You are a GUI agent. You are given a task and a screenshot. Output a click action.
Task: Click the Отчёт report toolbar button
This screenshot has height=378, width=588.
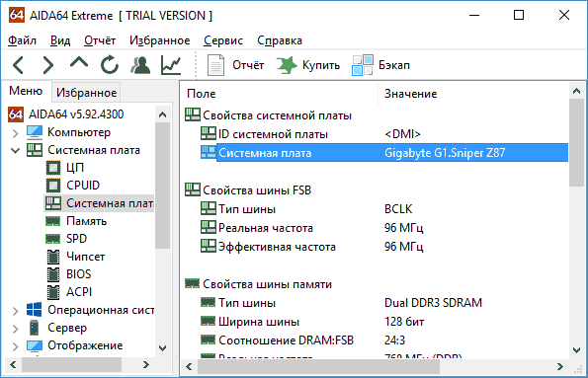235,65
